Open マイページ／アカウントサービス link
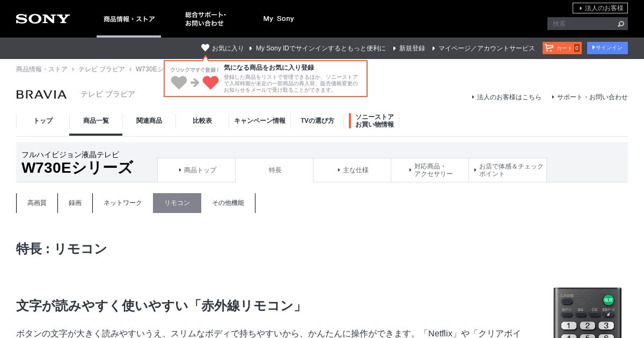Image resolution: width=644 pixels, height=338 pixels. 486,48
